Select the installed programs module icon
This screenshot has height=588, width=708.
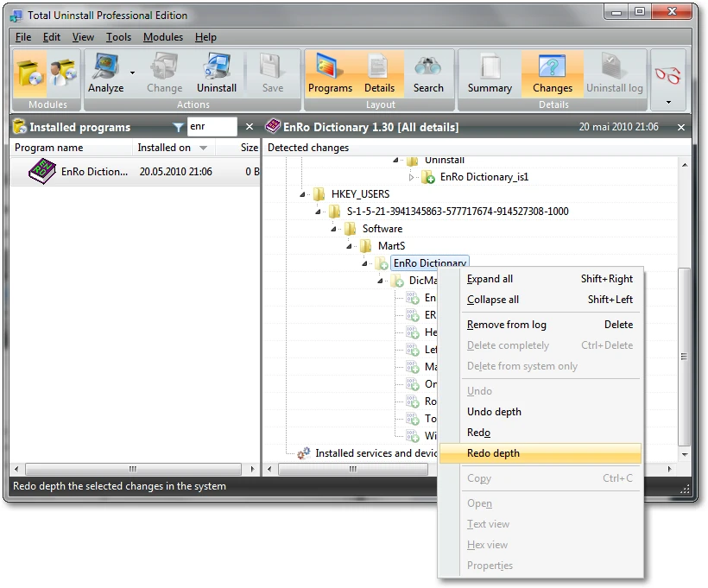click(30, 73)
